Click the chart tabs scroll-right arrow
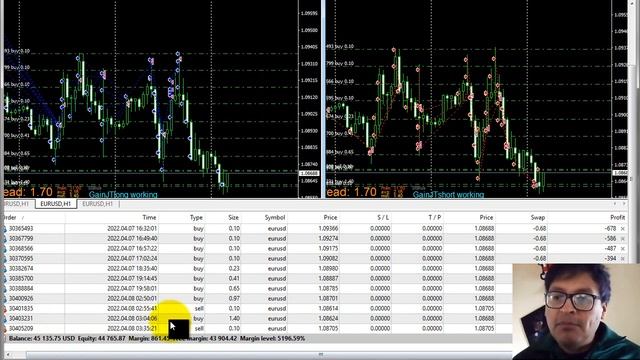Screen dimensions: 640x360 (x=624, y=203)
